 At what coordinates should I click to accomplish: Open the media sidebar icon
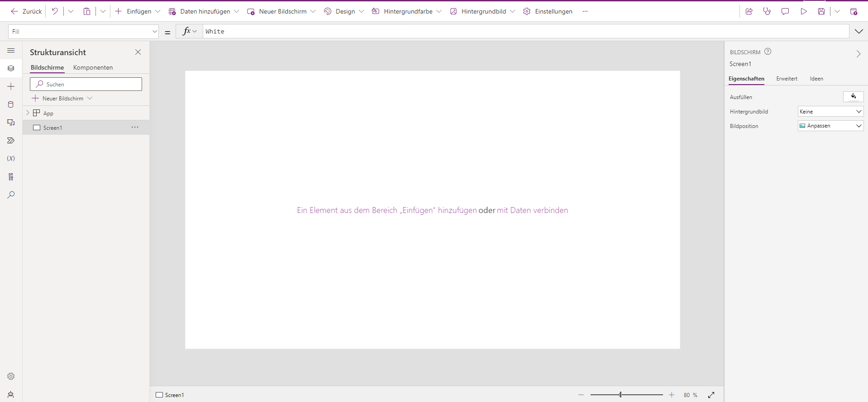click(11, 123)
